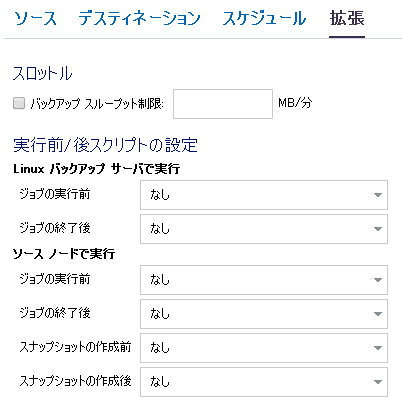Click arrow of Linux server ジョブの実行前 dropdown

pos(378,195)
